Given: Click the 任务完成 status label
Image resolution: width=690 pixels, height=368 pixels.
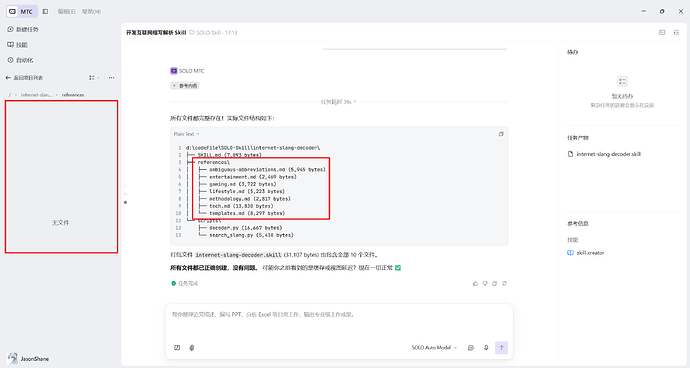Looking at the screenshot, I should 184,283.
